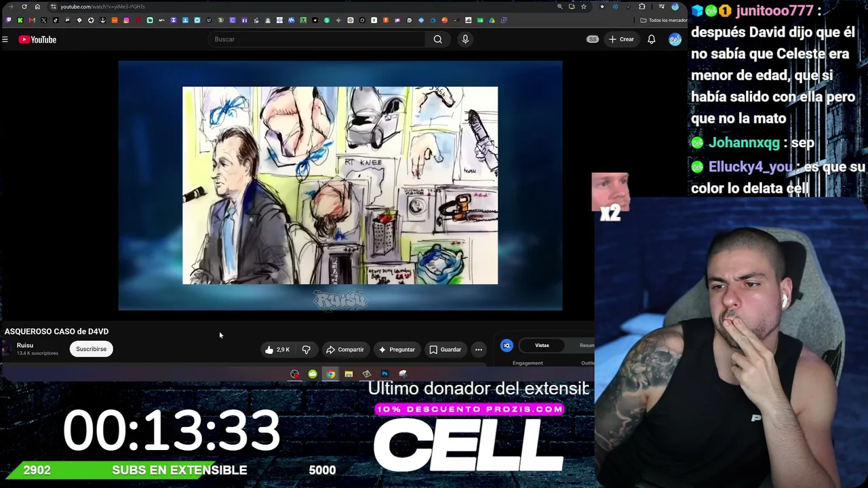Open the more actions three-dot menu

pyautogui.click(x=479, y=350)
